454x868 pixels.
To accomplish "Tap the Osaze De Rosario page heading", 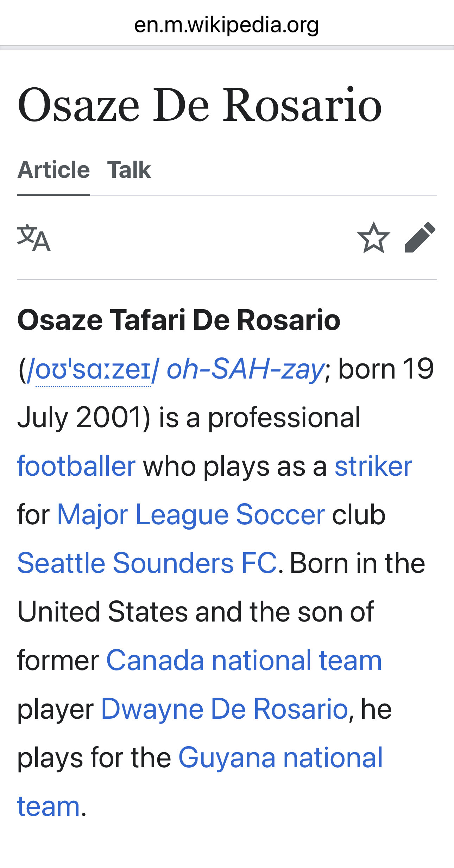I will [x=200, y=105].
